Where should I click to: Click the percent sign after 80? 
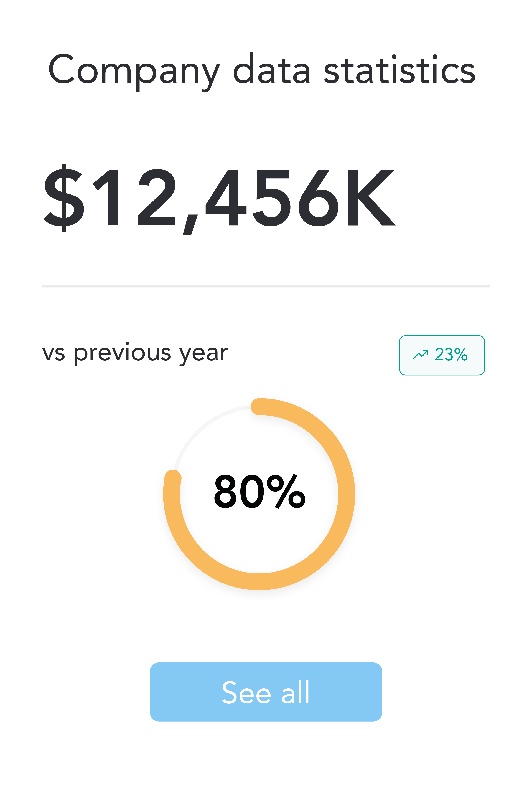pyautogui.click(x=286, y=492)
